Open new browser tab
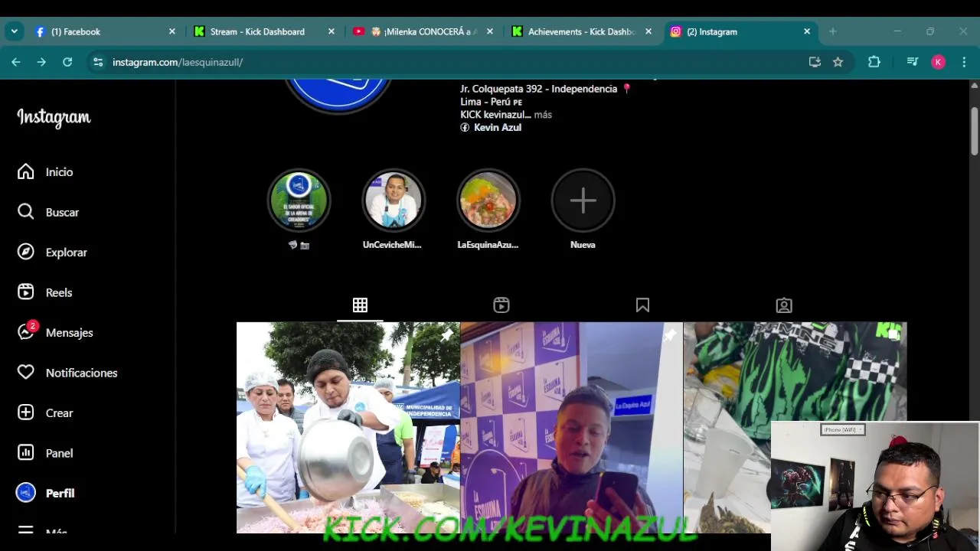Image resolution: width=980 pixels, height=551 pixels. [x=833, y=31]
